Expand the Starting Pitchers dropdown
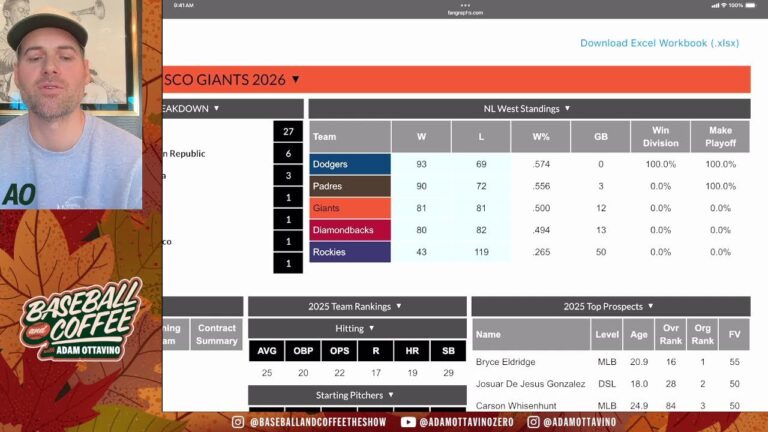 tap(385, 395)
